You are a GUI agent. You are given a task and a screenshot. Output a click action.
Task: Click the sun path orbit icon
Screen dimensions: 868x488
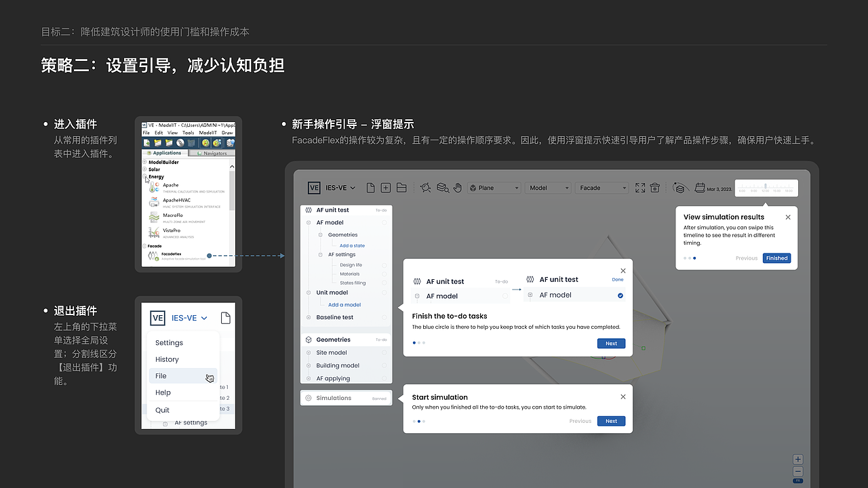[682, 188]
